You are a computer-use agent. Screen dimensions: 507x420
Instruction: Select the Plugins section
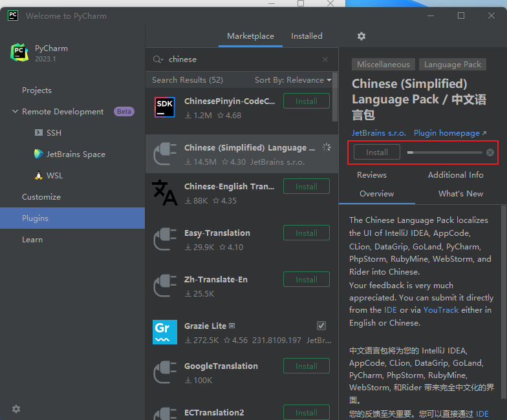click(72, 218)
